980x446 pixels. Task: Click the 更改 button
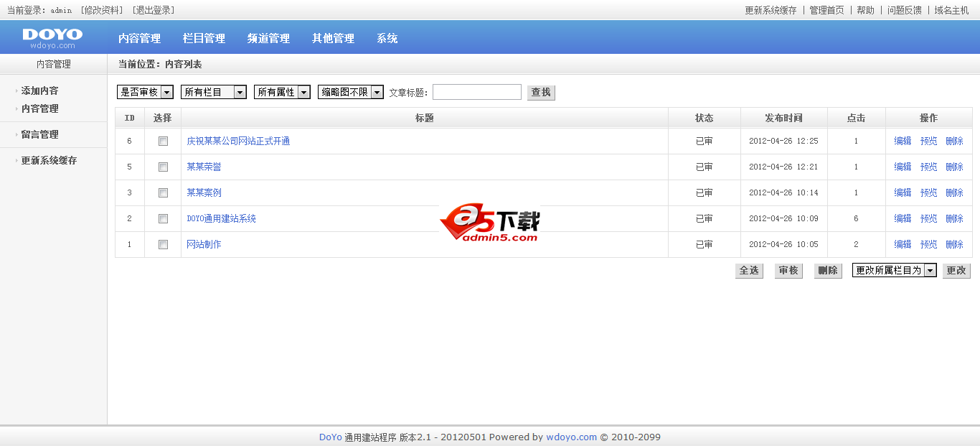tap(956, 271)
